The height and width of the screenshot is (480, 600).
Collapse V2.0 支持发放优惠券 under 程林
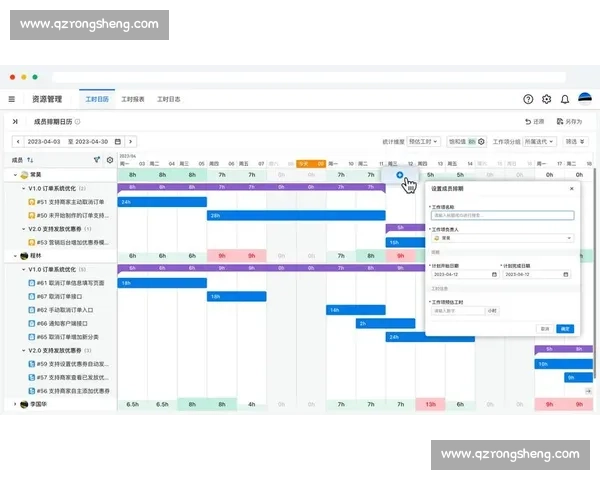click(23, 351)
